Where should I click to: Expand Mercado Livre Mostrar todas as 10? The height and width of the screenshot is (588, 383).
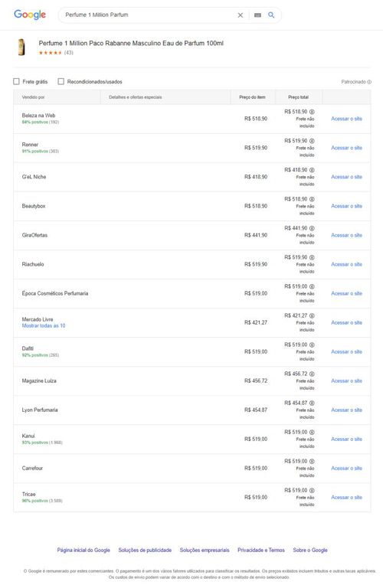click(44, 326)
